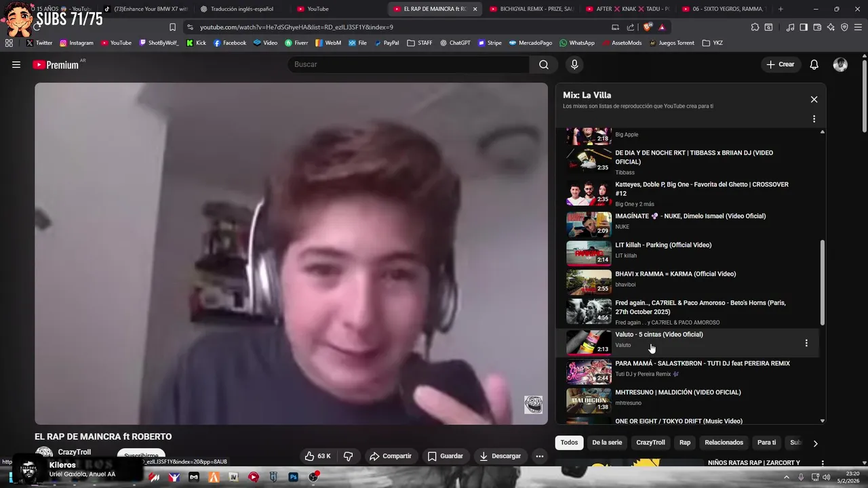Open the notifications bell

(x=814, y=64)
